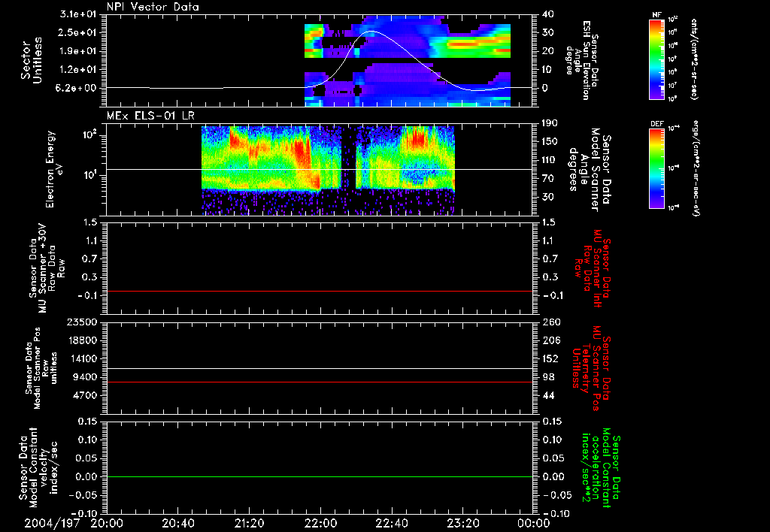Image resolution: width=770 pixels, height=532 pixels.
Task: Click the DEF color bar legend
Action: point(656,168)
